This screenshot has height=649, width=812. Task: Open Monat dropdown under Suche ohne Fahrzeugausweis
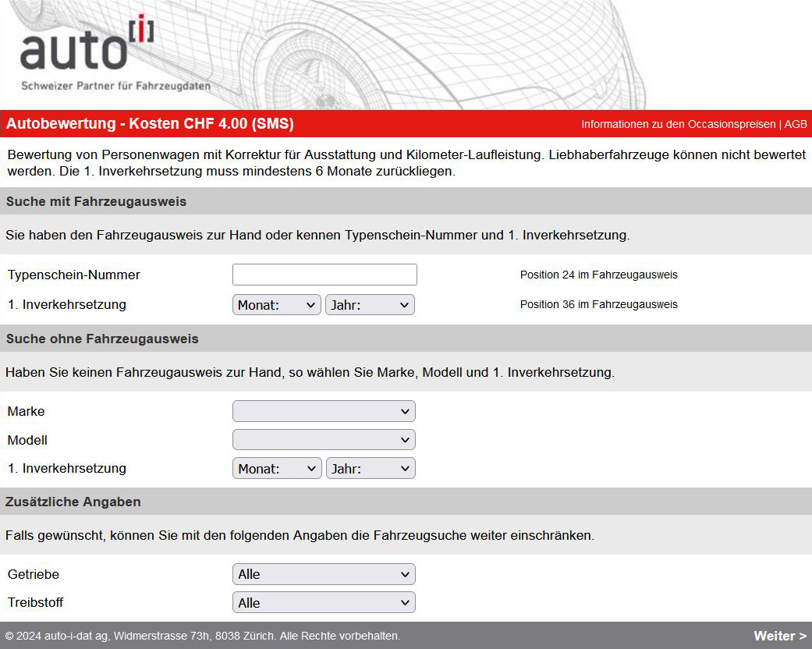(277, 469)
